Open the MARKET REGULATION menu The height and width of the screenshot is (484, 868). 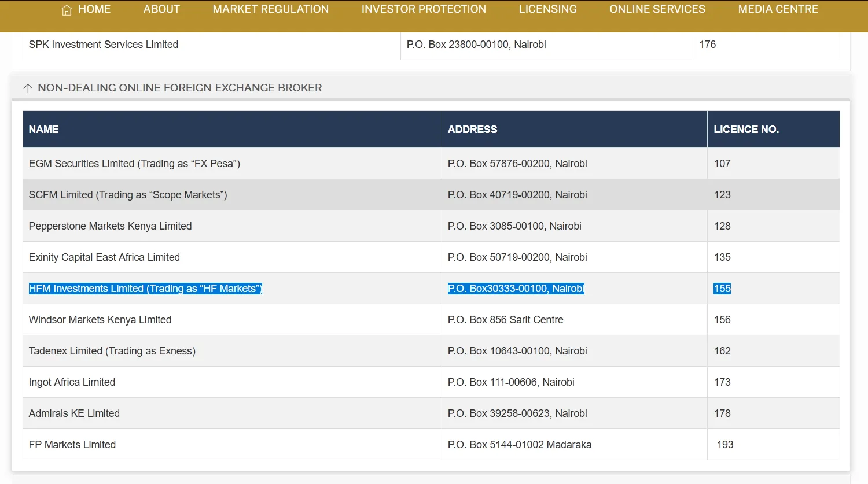[x=271, y=9]
